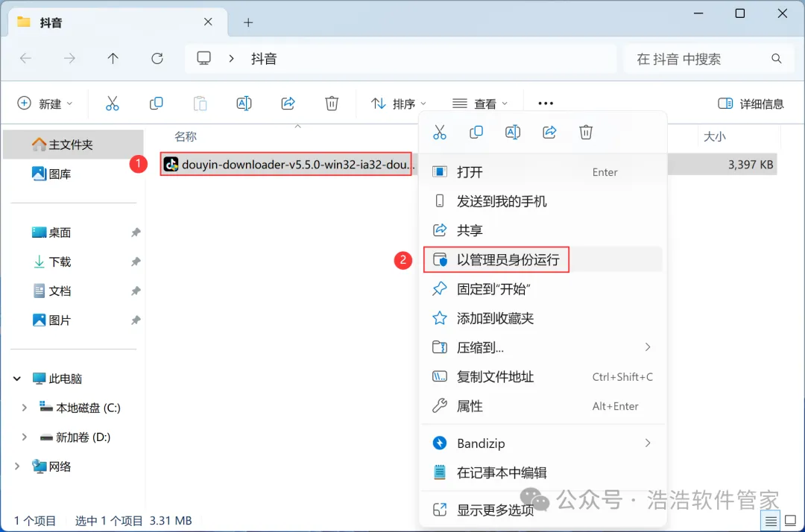
Task: Toggle the 详细信息 details pane
Action: point(751,104)
